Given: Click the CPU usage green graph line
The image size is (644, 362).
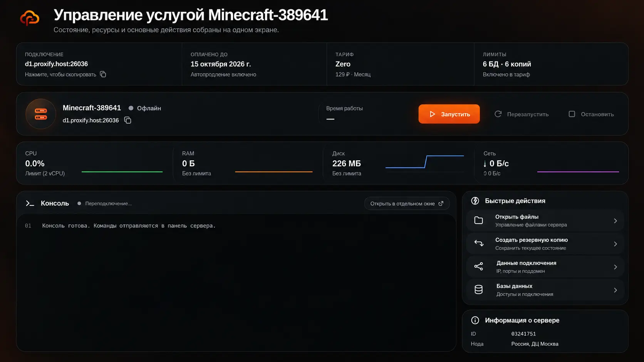Looking at the screenshot, I should click(x=122, y=172).
